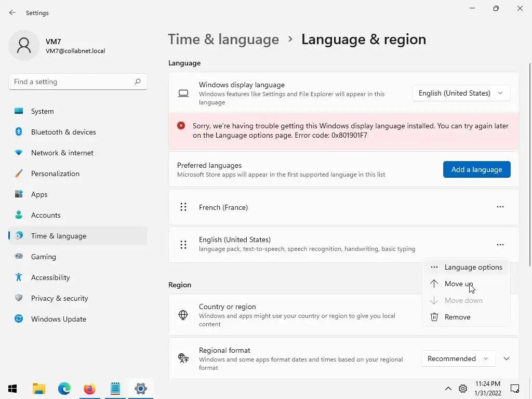Screen dimensions: 532x399
Task: Click the gear icon in system tray
Action: tap(463, 389)
